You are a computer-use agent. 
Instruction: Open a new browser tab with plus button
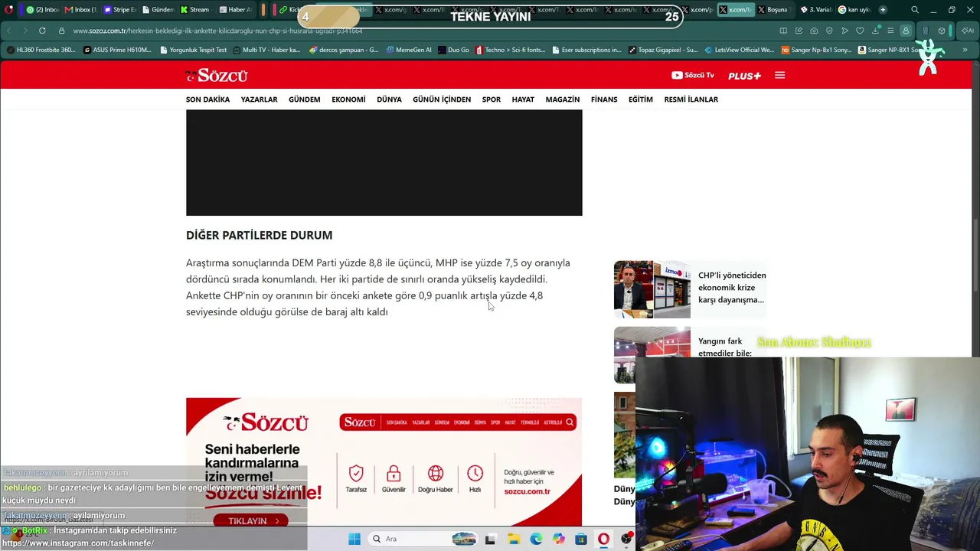(883, 10)
